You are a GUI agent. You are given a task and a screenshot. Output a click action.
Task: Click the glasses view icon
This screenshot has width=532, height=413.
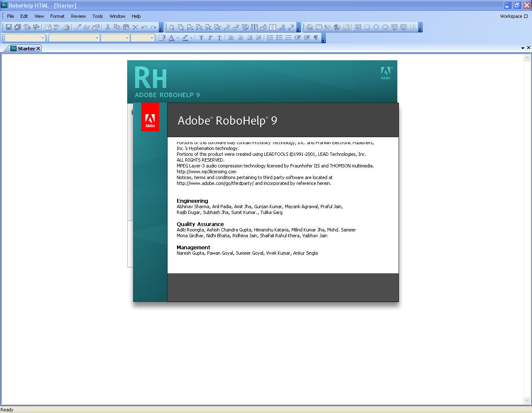(87, 27)
